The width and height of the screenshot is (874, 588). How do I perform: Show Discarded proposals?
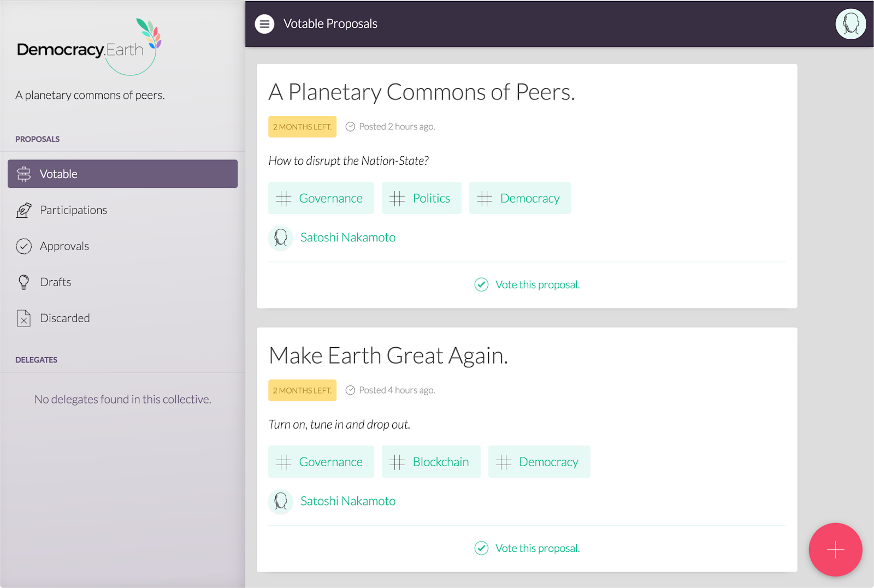(122, 318)
